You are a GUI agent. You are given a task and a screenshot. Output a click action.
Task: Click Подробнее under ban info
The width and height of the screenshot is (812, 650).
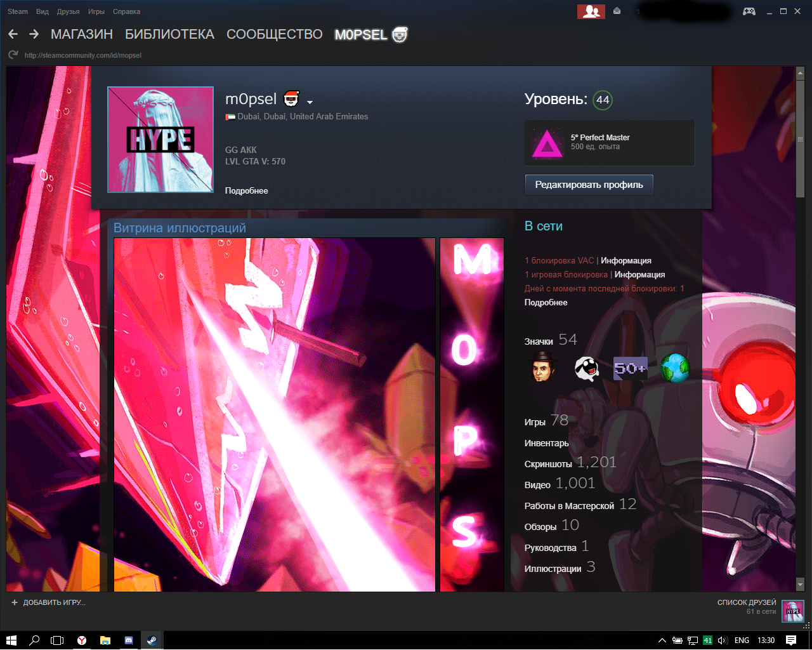546,302
